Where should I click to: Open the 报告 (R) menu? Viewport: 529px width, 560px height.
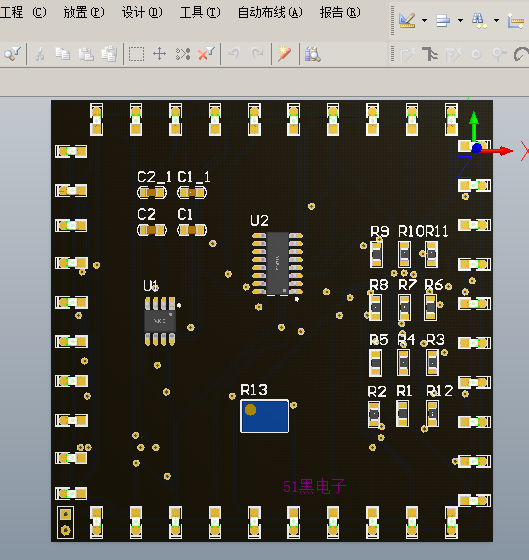tap(340, 12)
